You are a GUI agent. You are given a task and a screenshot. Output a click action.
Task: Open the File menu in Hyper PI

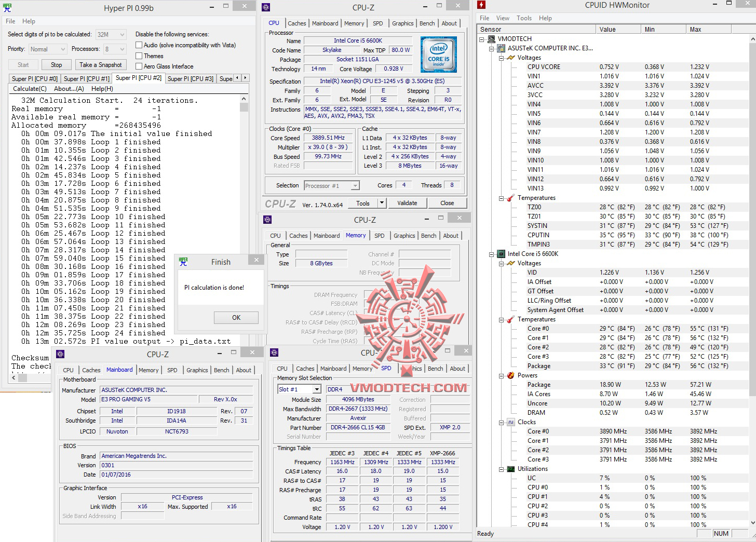10,21
